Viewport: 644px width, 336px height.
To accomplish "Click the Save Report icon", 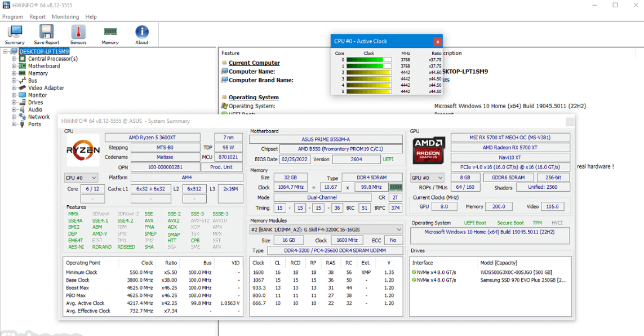I will [x=46, y=34].
